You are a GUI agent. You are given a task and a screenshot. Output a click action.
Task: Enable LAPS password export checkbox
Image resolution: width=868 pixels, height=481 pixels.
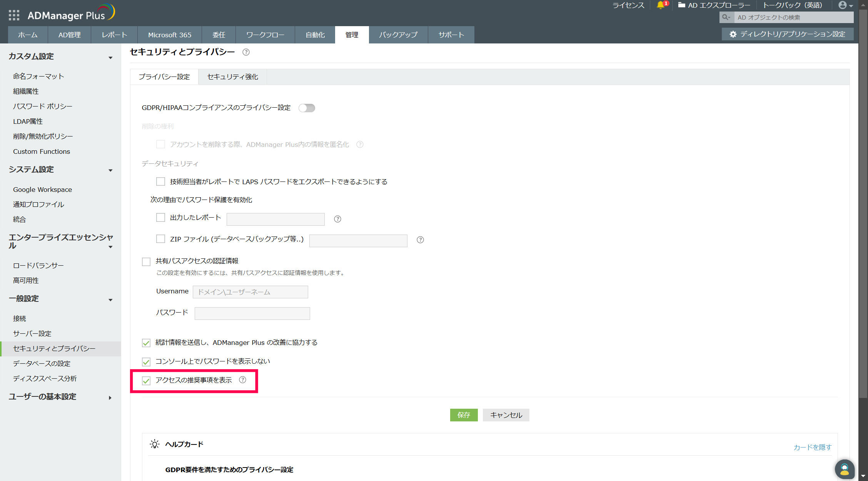pos(160,181)
